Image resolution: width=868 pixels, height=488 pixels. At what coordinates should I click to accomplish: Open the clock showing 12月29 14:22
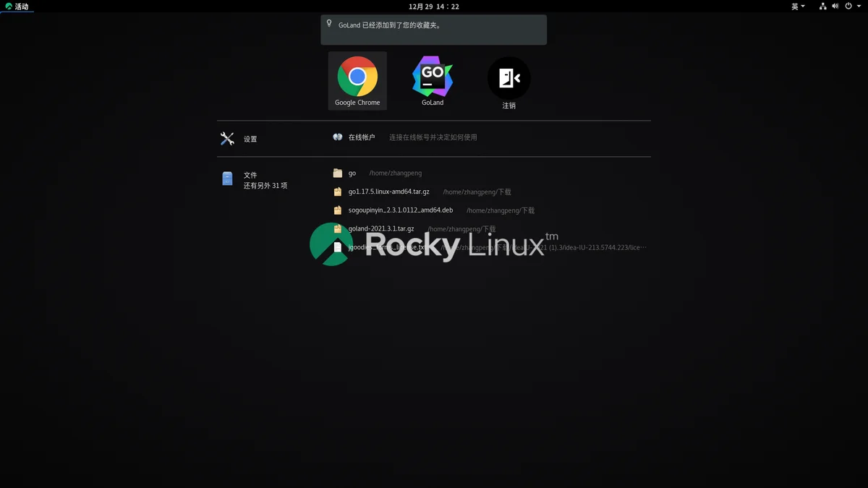[434, 7]
